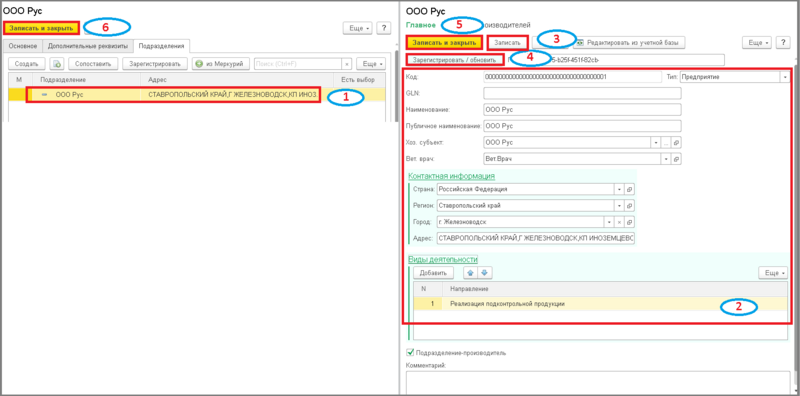The width and height of the screenshot is (800, 396).
Task: Click Зарегистрировать / обновить button
Action: [x=455, y=60]
